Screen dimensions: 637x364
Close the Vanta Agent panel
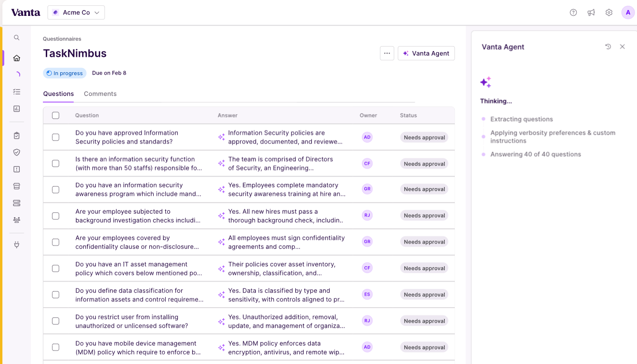point(622,47)
